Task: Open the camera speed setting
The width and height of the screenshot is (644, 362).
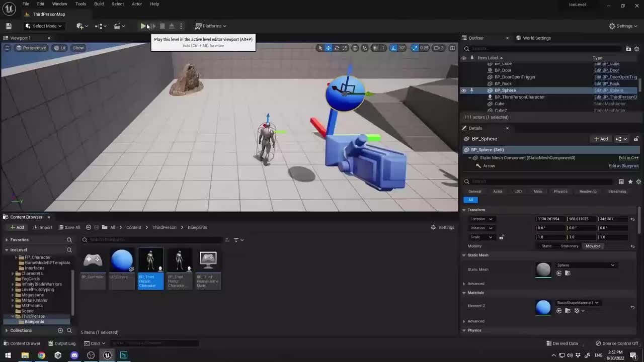Action: [x=439, y=48]
